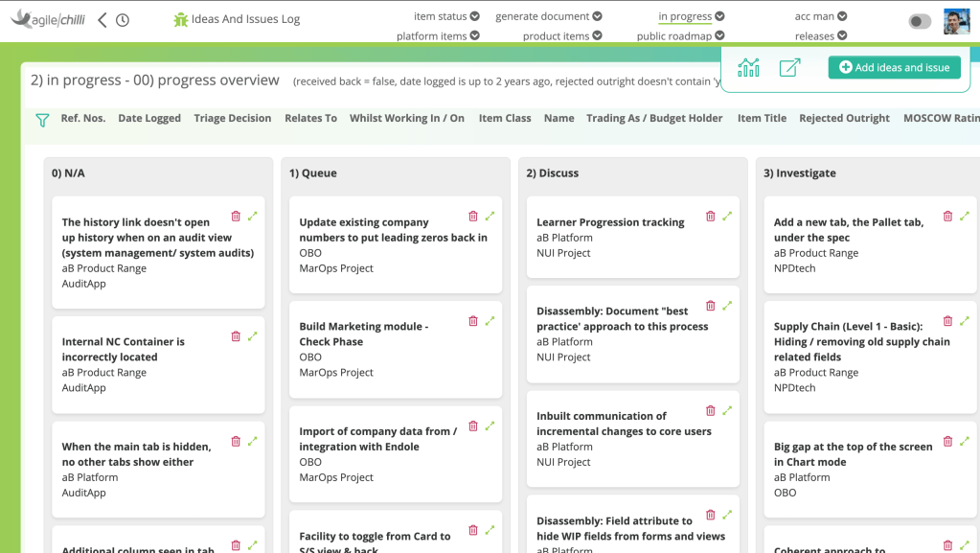Open the filter funnel icon
Image resolution: width=980 pixels, height=553 pixels.
[x=42, y=120]
